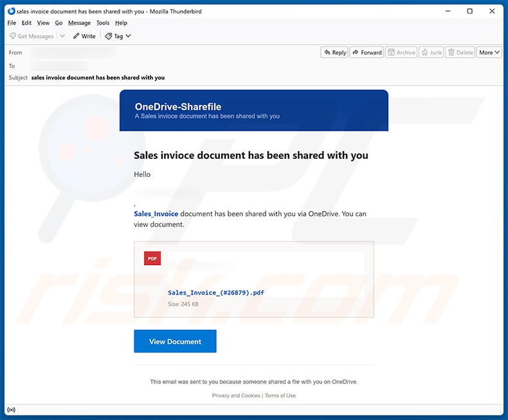Compose a new email with Write
Screen dimensions: 508x420
[84, 36]
